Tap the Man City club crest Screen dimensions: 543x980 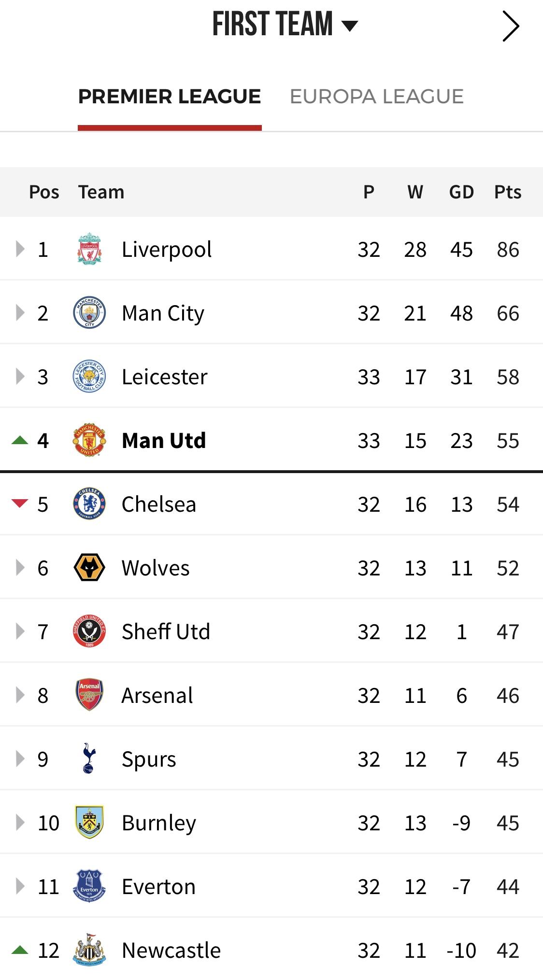89,313
